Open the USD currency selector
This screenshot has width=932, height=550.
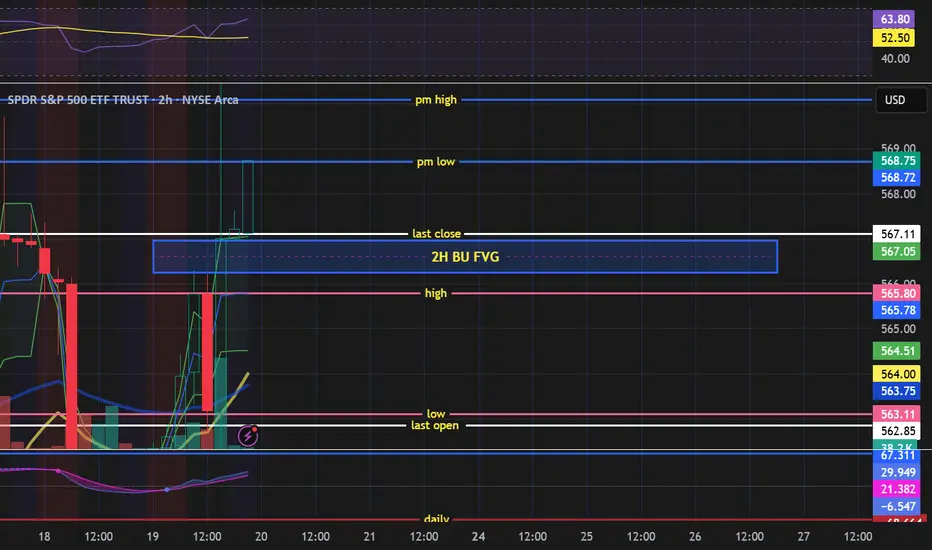click(x=900, y=100)
